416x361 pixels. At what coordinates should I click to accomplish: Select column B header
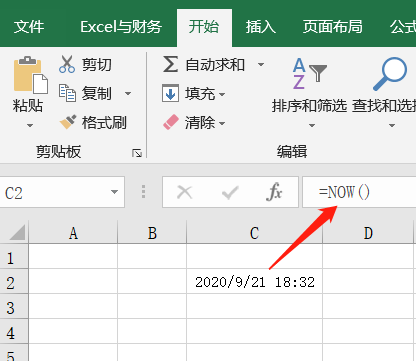click(152, 232)
